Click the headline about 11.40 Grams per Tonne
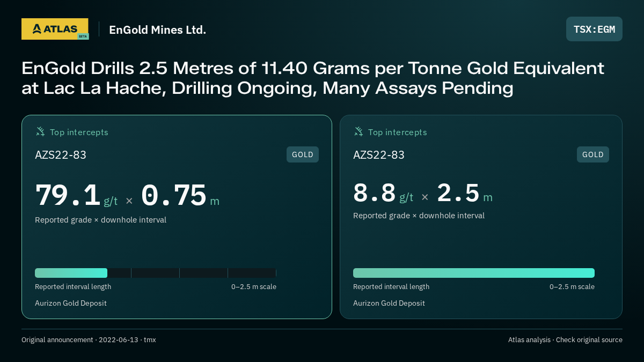644x362 pixels. [x=313, y=78]
